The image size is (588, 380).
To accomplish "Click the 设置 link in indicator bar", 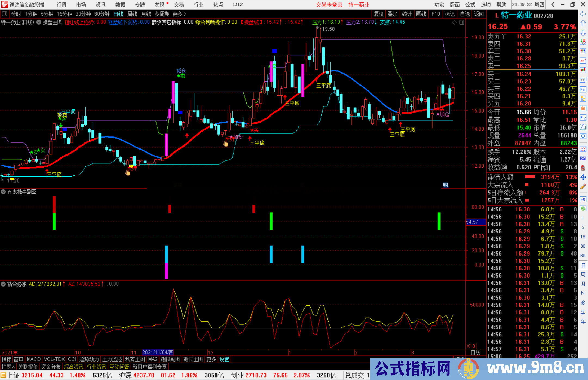I will click(x=224, y=359).
